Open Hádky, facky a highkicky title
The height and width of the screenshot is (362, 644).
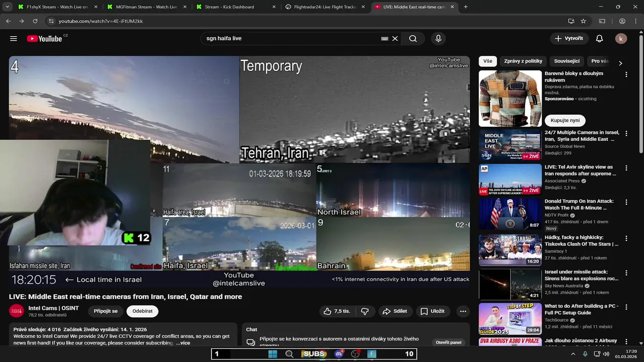582,240
